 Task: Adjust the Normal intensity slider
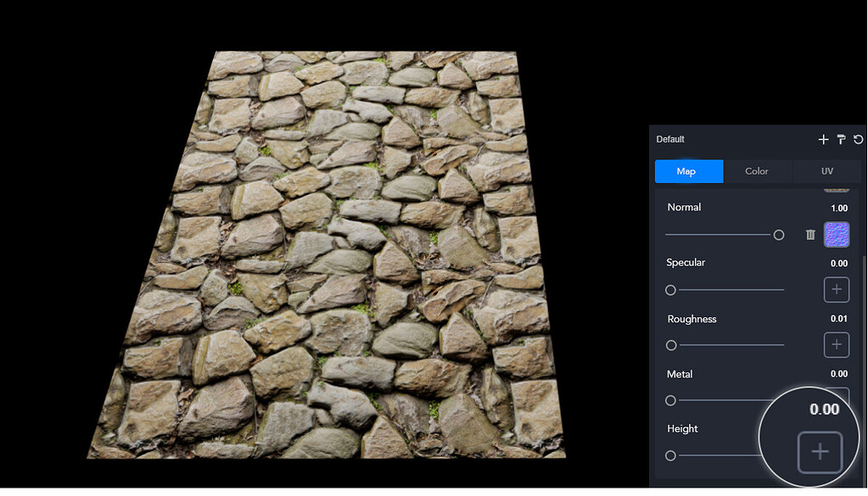pyautogui.click(x=778, y=235)
